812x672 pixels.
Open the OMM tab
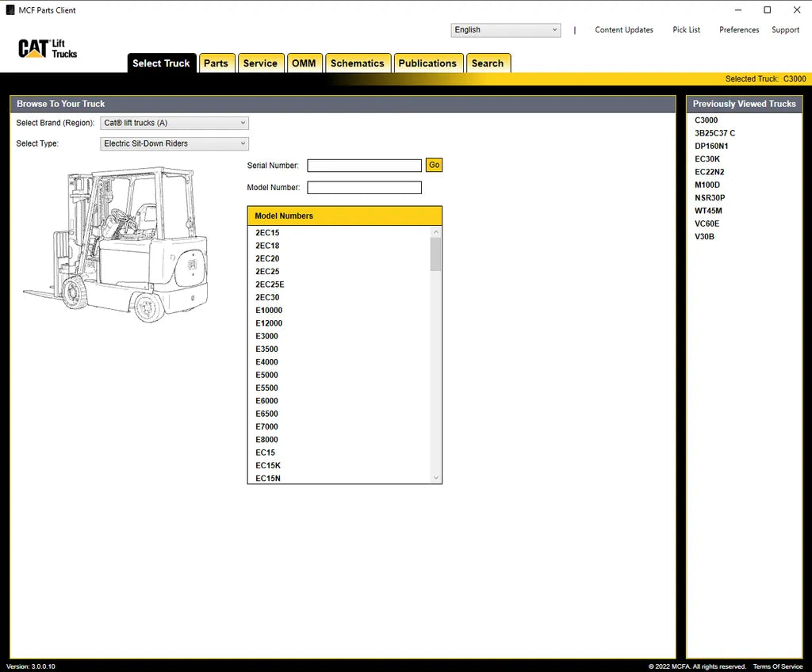click(304, 63)
